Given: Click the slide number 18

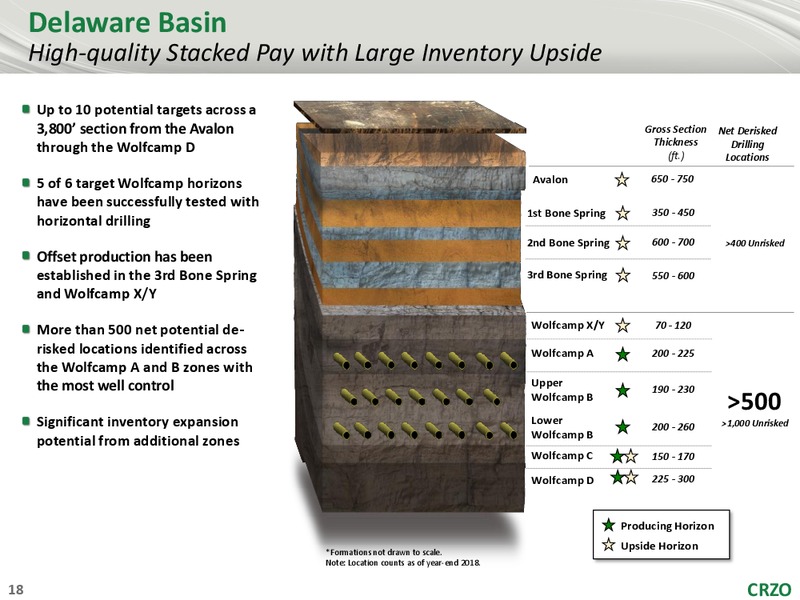Looking at the screenshot, I should 16,589.
